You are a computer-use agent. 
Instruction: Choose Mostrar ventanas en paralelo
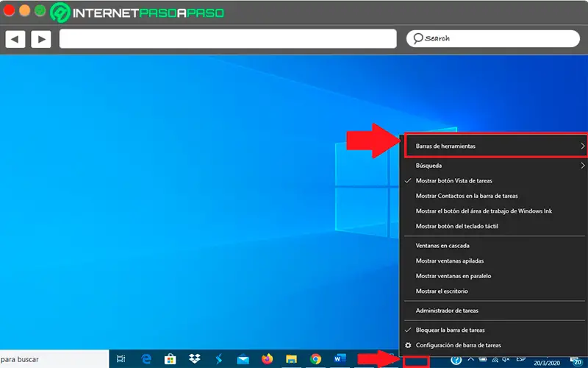(495, 276)
